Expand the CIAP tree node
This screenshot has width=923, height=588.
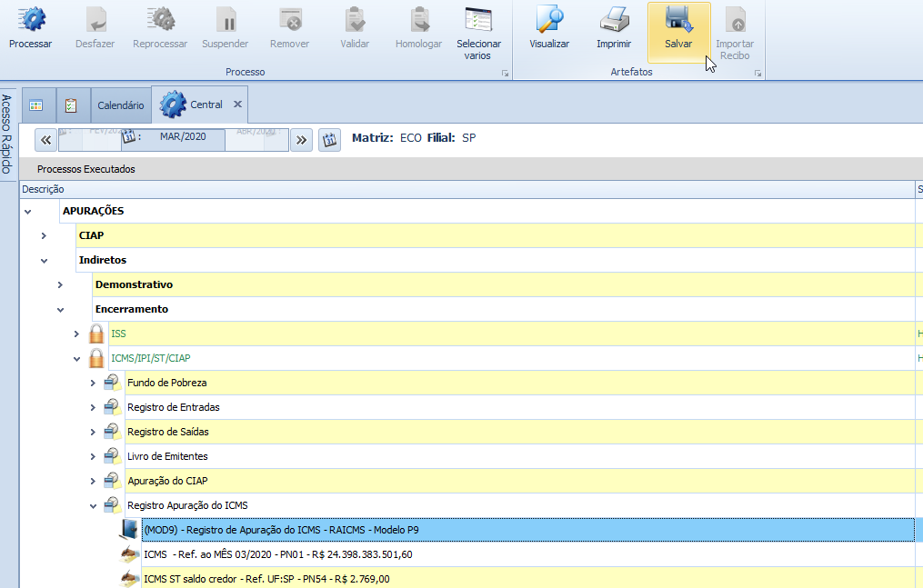click(x=44, y=235)
